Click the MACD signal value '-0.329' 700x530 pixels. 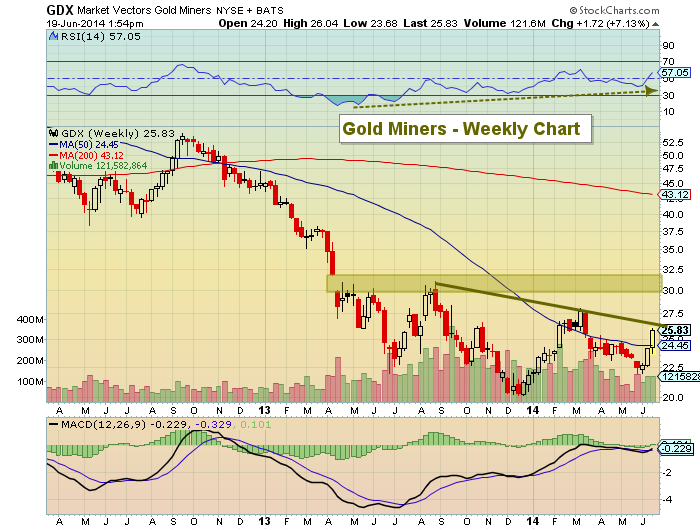tap(213, 424)
